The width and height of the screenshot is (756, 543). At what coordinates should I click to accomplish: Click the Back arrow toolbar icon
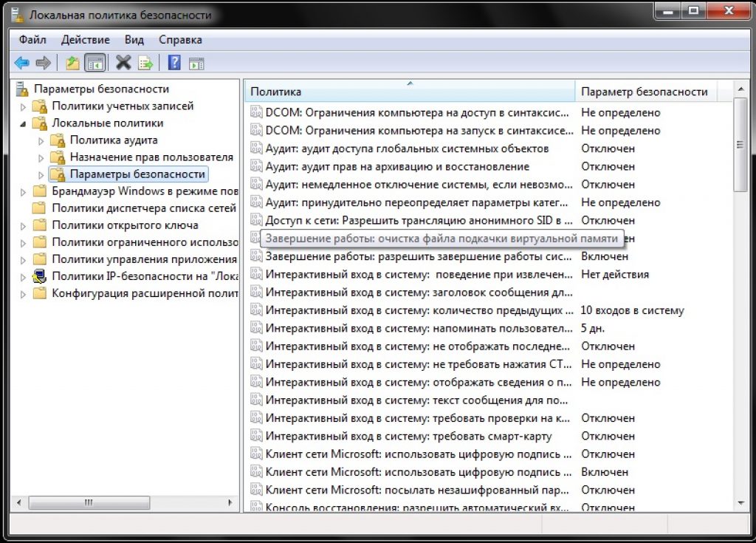click(22, 63)
